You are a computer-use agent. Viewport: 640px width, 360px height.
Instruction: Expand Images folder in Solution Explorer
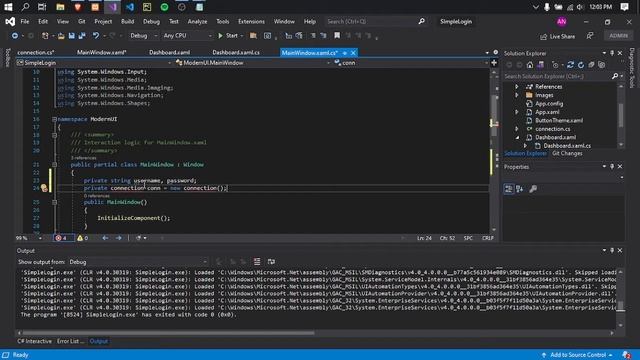[517, 95]
